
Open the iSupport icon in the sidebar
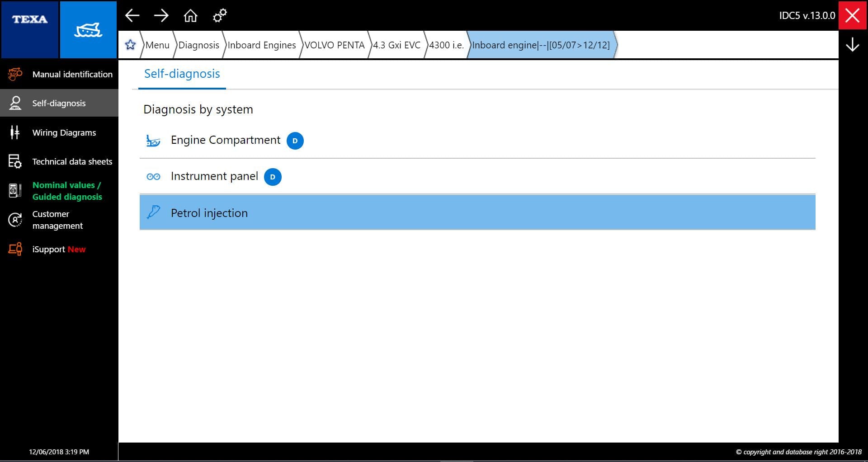(15, 249)
